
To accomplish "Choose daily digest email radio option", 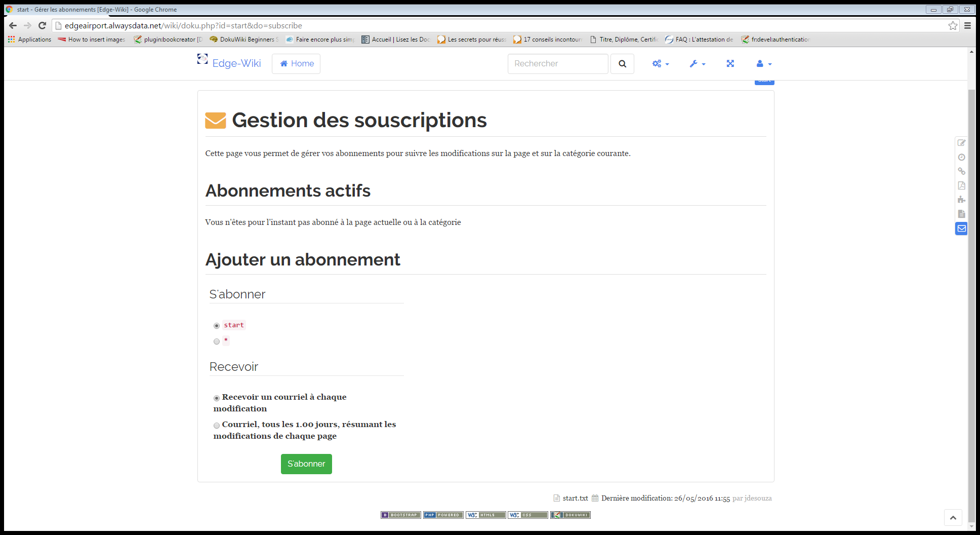I will click(x=217, y=426).
